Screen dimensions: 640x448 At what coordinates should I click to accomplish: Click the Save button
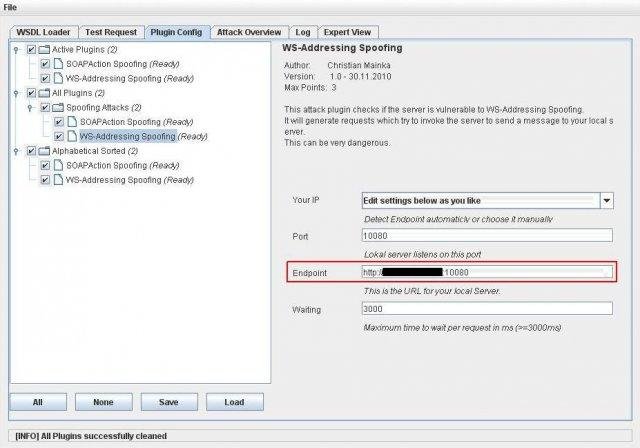point(169,402)
